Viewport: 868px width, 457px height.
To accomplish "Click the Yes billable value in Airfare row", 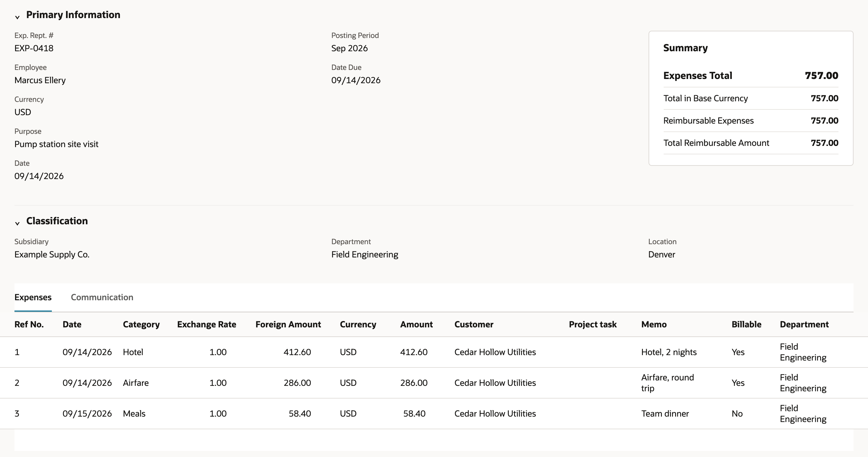I will click(x=738, y=383).
